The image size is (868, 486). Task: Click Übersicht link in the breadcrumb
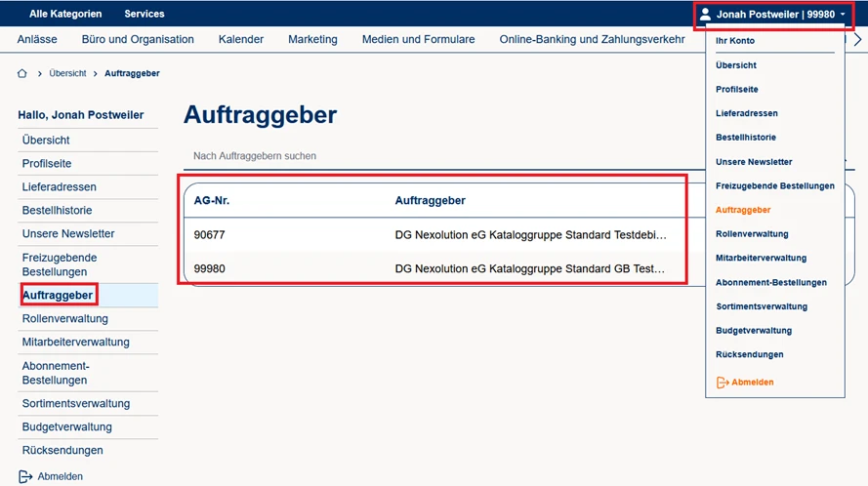point(68,74)
